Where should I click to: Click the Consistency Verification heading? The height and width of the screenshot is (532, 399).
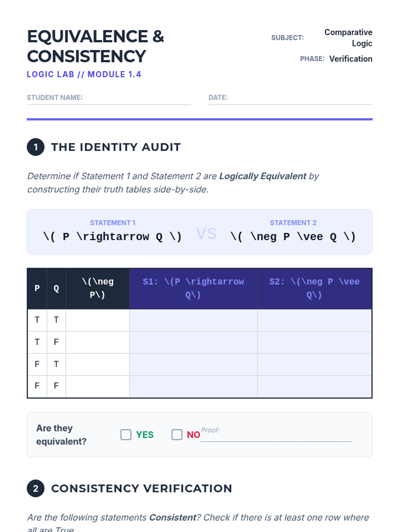point(142,488)
